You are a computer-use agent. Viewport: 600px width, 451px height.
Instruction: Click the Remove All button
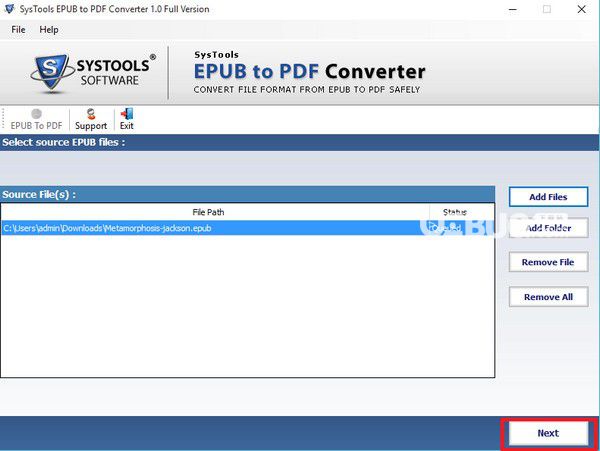[548, 297]
